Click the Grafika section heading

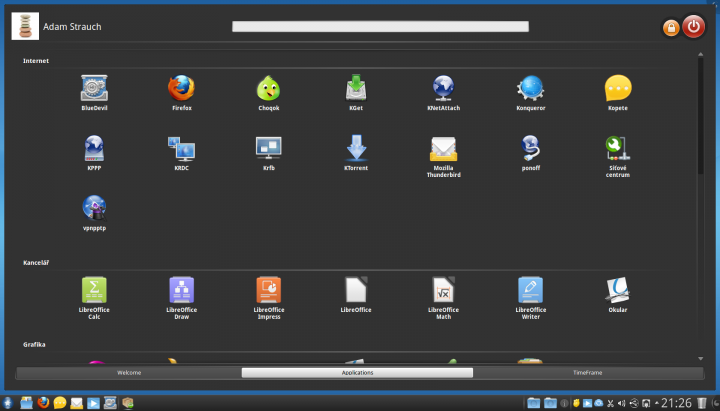(x=34, y=344)
